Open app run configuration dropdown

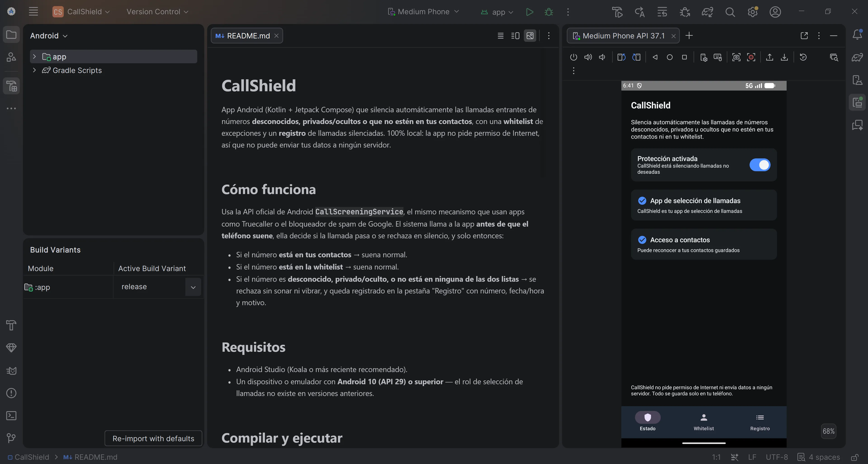pos(497,12)
